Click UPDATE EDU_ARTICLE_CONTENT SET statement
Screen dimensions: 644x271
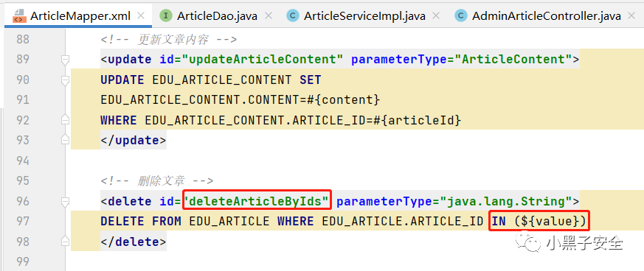tap(211, 80)
